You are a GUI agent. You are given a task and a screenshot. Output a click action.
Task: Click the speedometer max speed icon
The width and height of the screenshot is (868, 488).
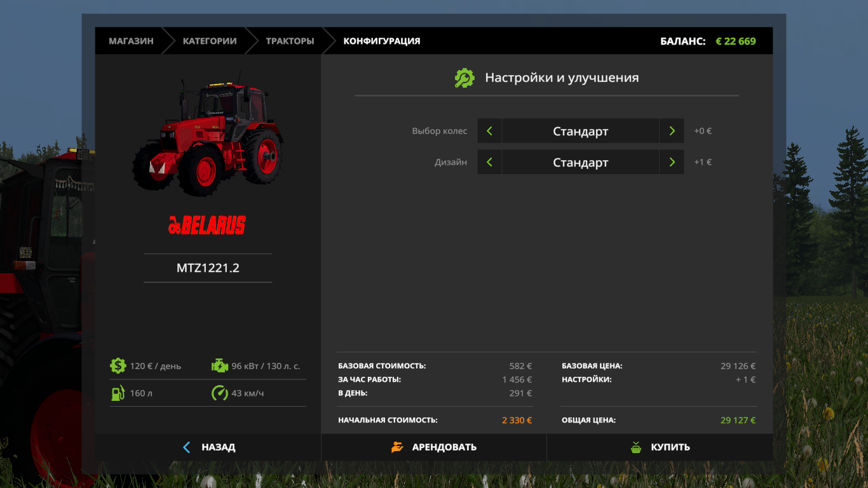[x=219, y=393]
